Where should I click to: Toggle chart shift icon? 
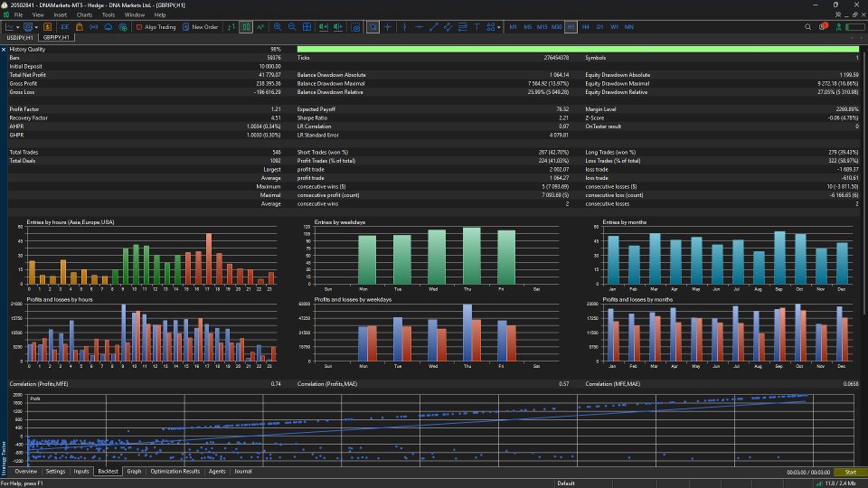click(x=337, y=27)
